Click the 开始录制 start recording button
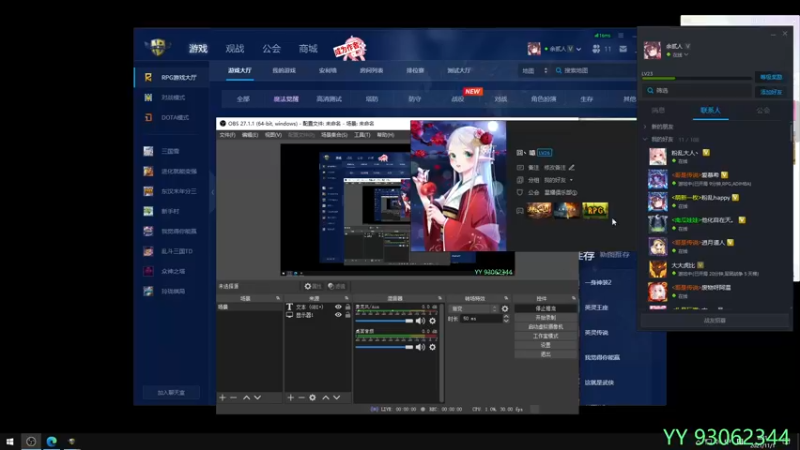800x450 pixels. coord(545,317)
